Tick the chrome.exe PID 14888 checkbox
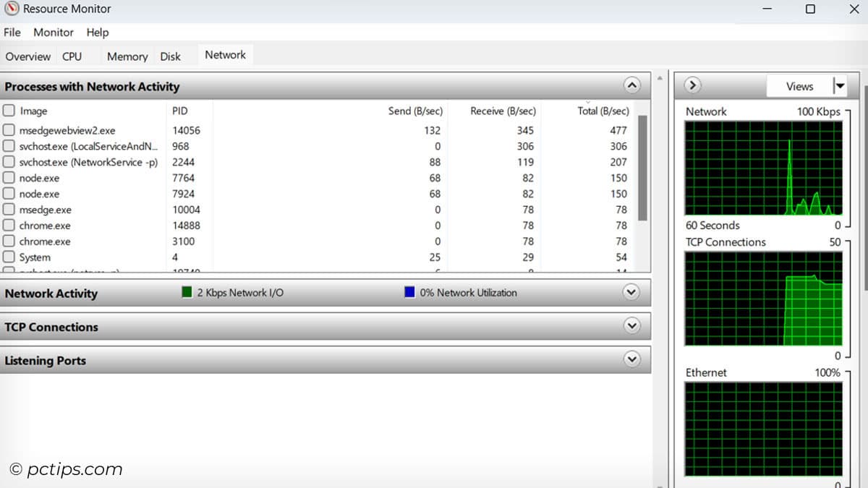Image resolution: width=868 pixels, height=488 pixels. (9, 226)
